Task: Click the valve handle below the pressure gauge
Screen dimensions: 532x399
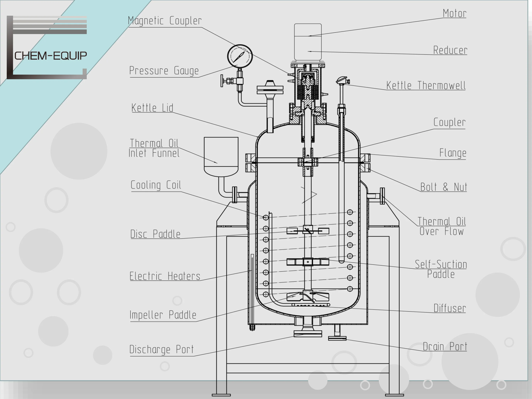Action: coord(222,81)
